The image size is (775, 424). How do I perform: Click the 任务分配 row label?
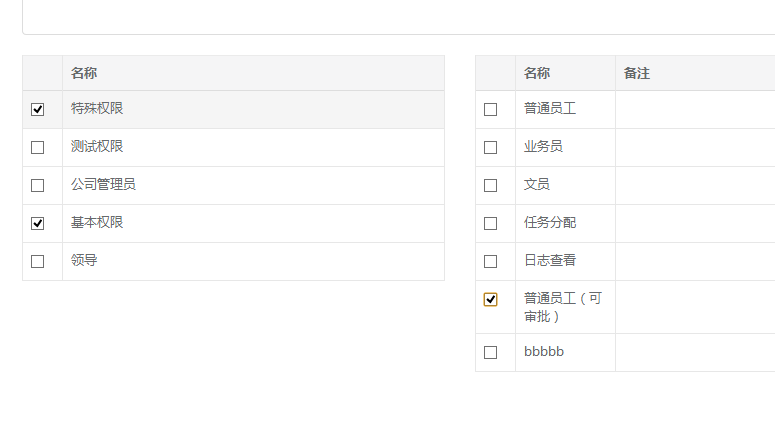[550, 222]
